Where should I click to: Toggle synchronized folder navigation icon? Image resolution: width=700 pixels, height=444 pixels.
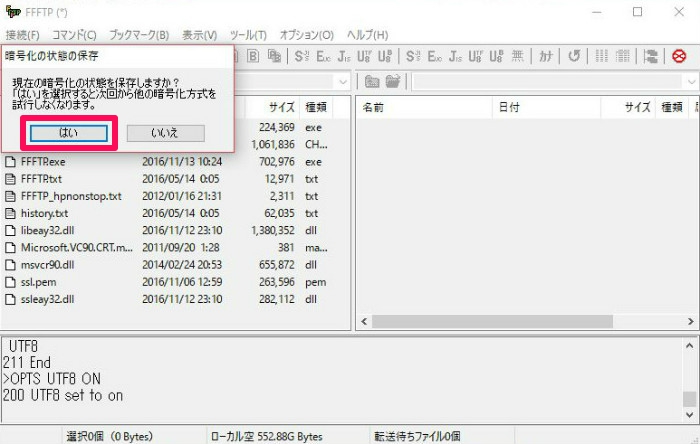pos(651,56)
